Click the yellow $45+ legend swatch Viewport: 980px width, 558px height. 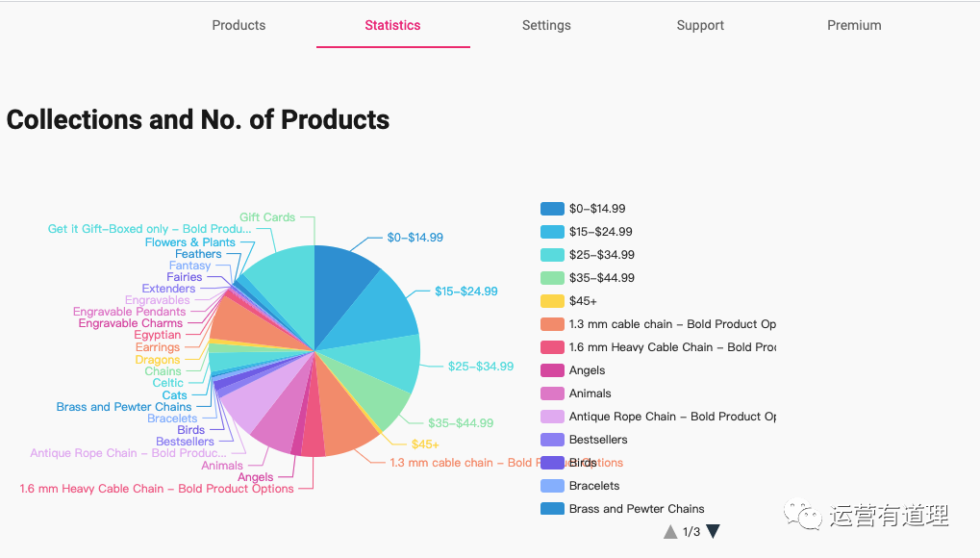point(552,301)
